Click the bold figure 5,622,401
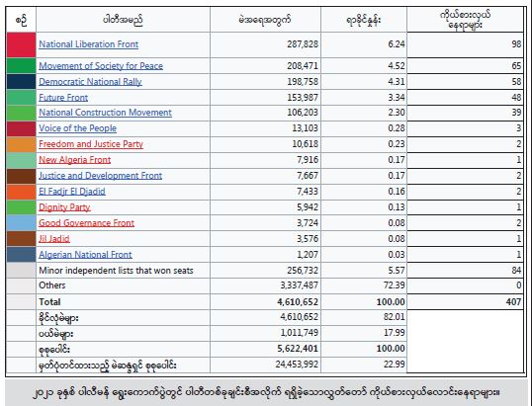The height and width of the screenshot is (406, 532). pos(299,349)
